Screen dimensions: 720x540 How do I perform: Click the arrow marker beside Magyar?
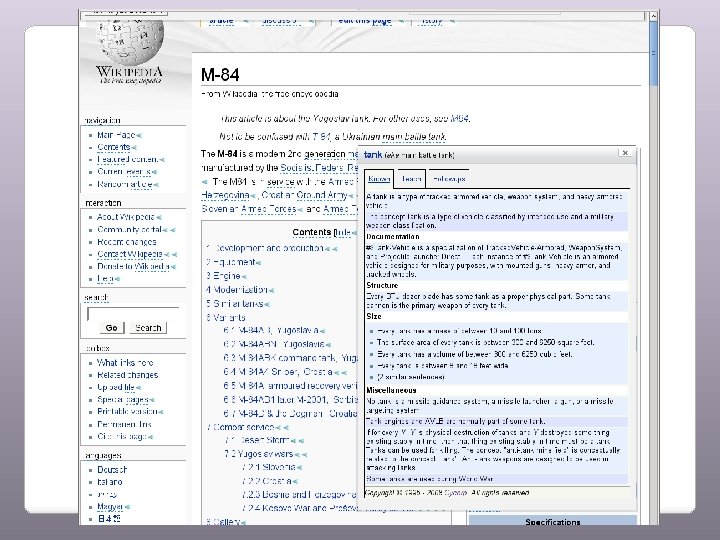[127, 507]
